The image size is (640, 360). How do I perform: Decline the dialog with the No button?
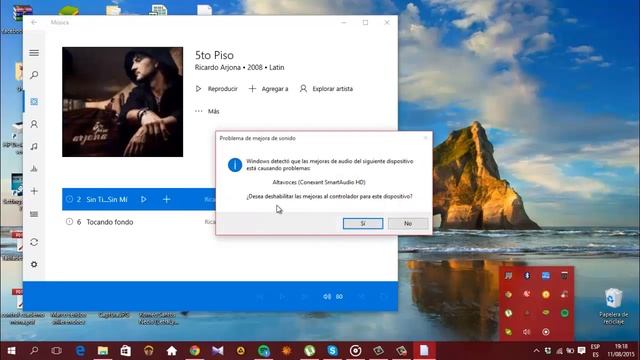(408, 223)
